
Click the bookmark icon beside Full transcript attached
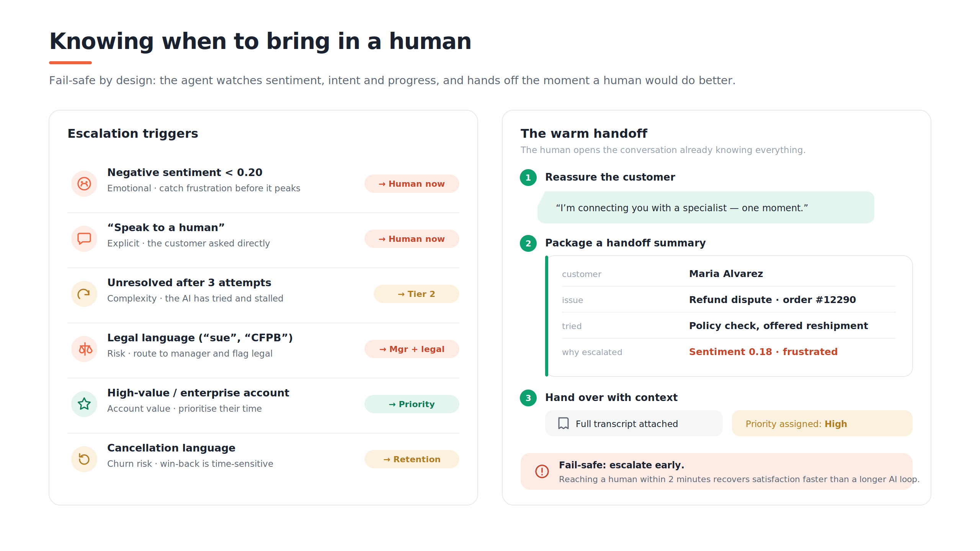(563, 424)
